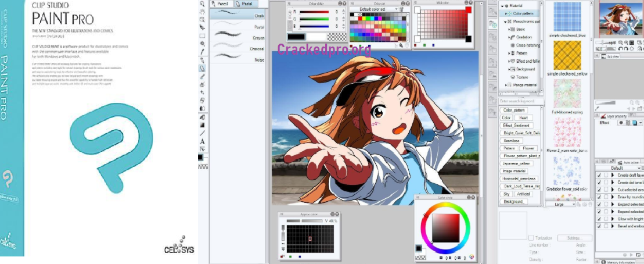The image size is (644, 264).
Task: Click the tone effect icon in Layer property
Action: click(x=628, y=123)
